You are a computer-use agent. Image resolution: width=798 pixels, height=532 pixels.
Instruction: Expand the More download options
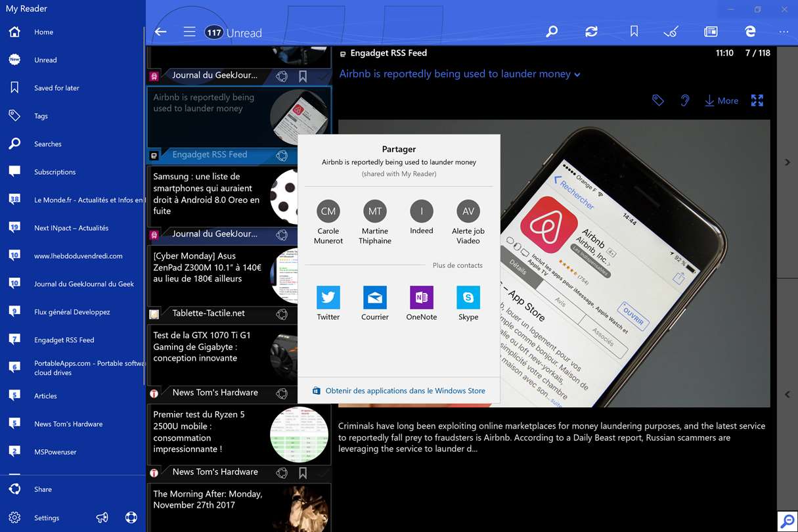[721, 100]
